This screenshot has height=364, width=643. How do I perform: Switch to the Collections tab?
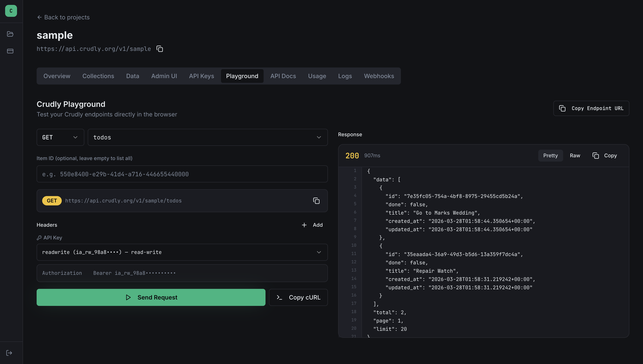click(x=98, y=76)
